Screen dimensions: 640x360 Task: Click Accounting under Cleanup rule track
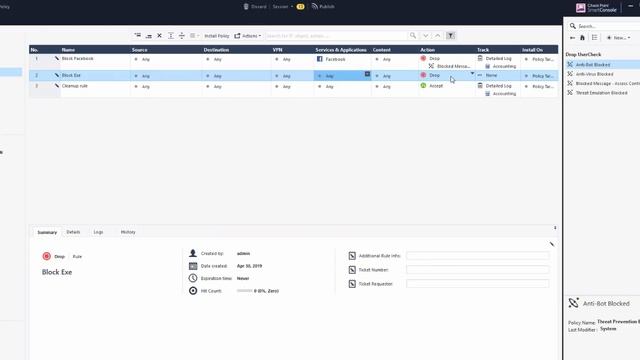pyautogui.click(x=500, y=93)
